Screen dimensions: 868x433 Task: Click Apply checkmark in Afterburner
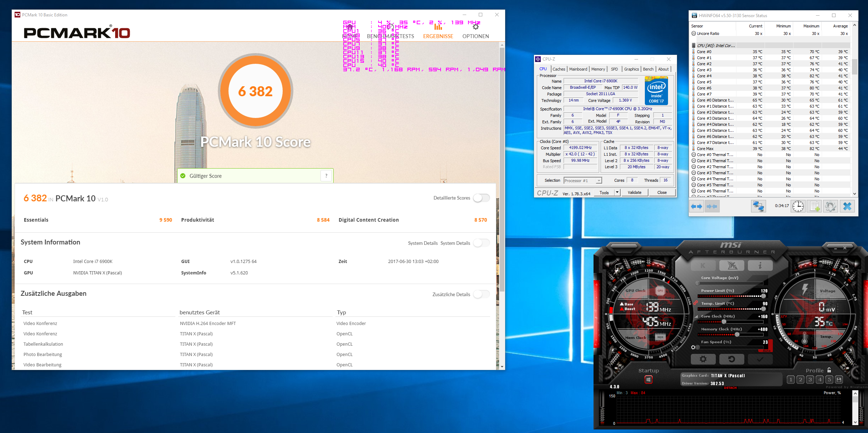point(760,359)
